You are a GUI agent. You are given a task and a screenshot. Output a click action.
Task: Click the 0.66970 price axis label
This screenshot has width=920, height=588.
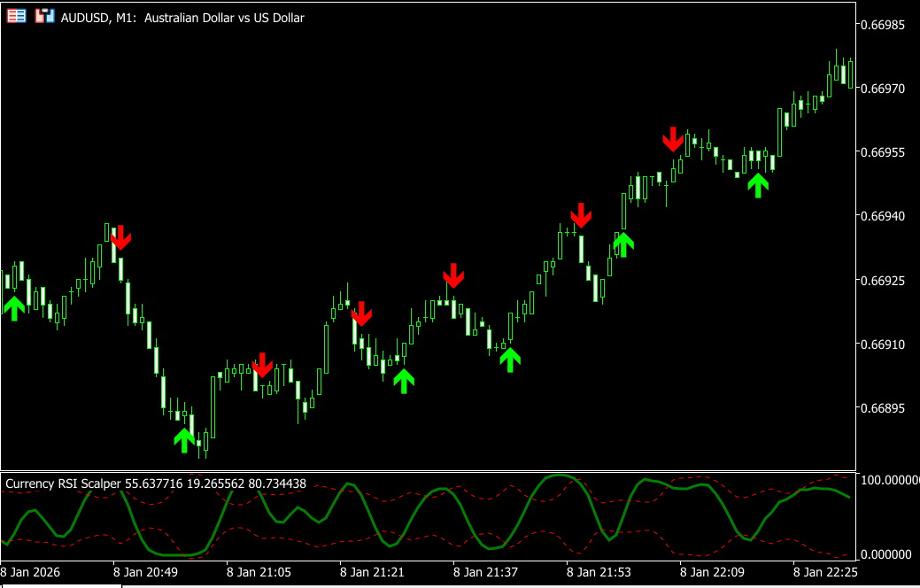[886, 89]
